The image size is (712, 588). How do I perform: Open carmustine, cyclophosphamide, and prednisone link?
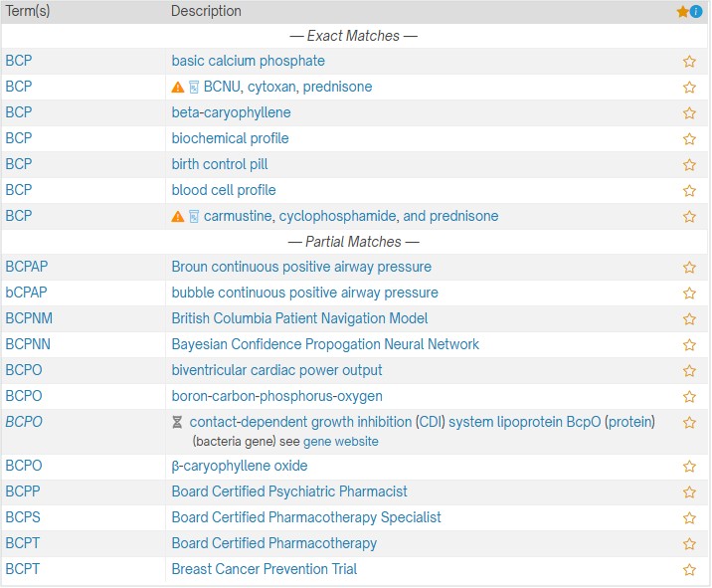(x=351, y=216)
